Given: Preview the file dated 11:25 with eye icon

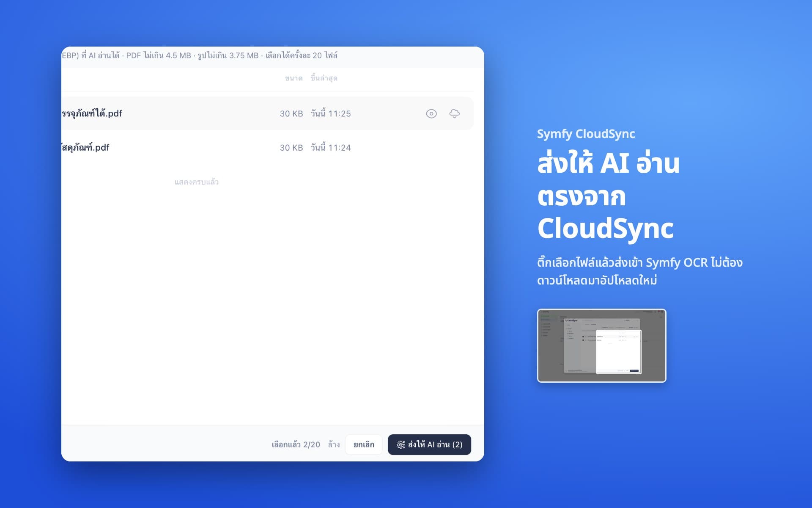Looking at the screenshot, I should click(x=431, y=113).
